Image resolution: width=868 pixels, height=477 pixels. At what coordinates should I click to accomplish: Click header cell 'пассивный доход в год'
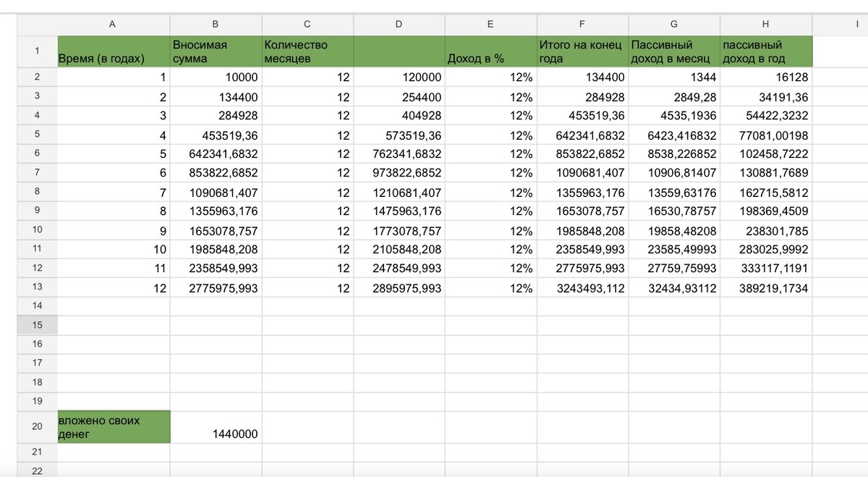[766, 51]
